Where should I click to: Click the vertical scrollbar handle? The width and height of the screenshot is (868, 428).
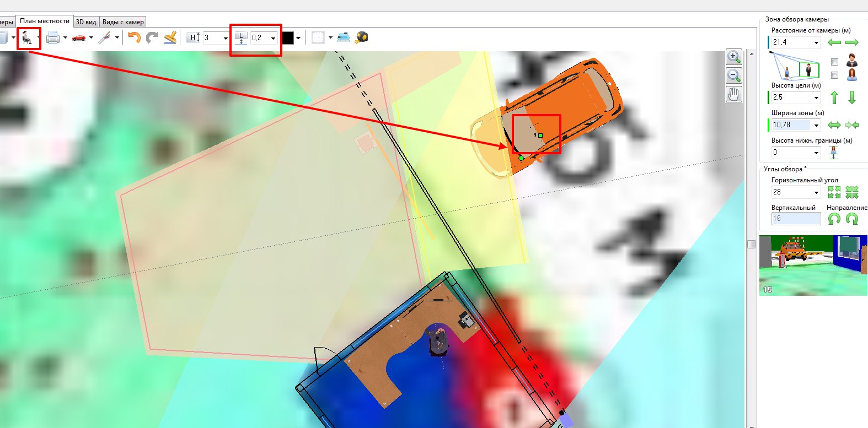(x=751, y=245)
